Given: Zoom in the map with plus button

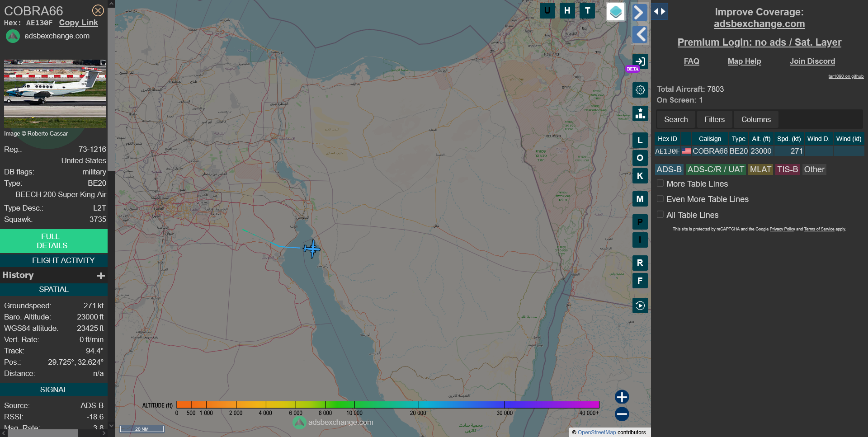Looking at the screenshot, I should [622, 397].
